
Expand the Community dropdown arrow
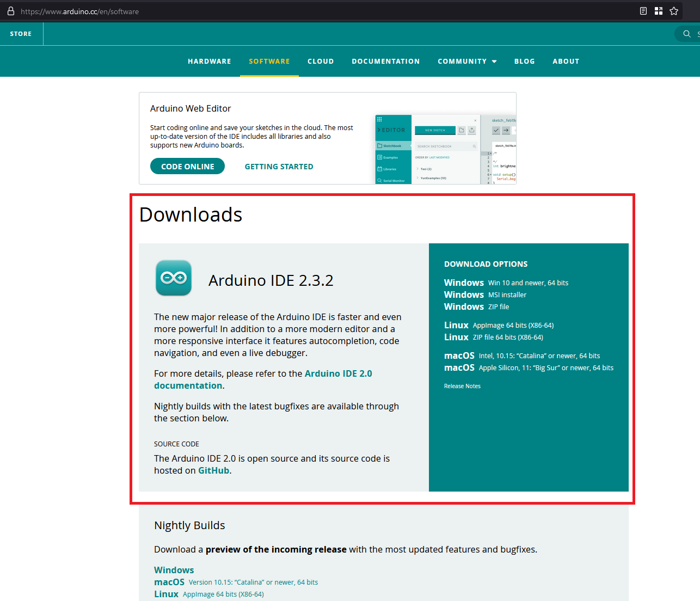click(494, 62)
